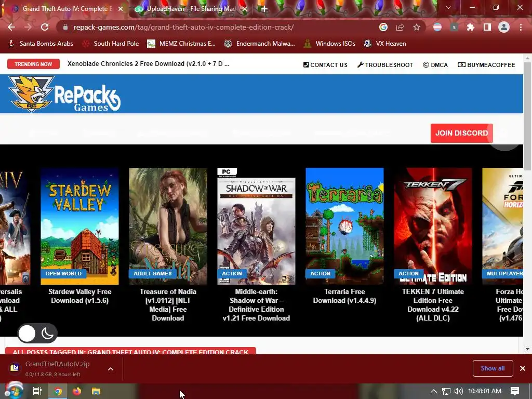The width and height of the screenshot is (532, 399).
Task: Click the TRENDING NOW label
Action: tap(33, 64)
